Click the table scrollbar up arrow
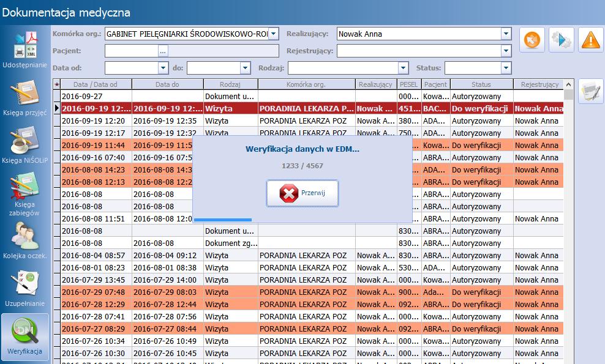 [x=568, y=84]
